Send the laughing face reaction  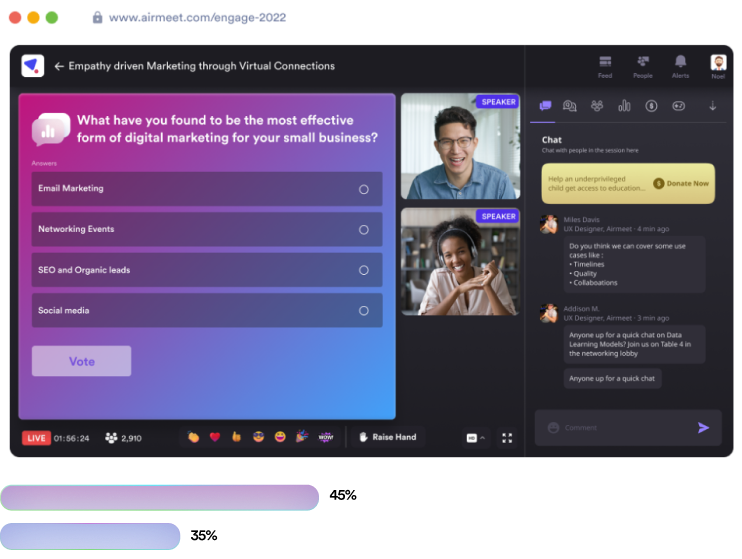point(280,437)
